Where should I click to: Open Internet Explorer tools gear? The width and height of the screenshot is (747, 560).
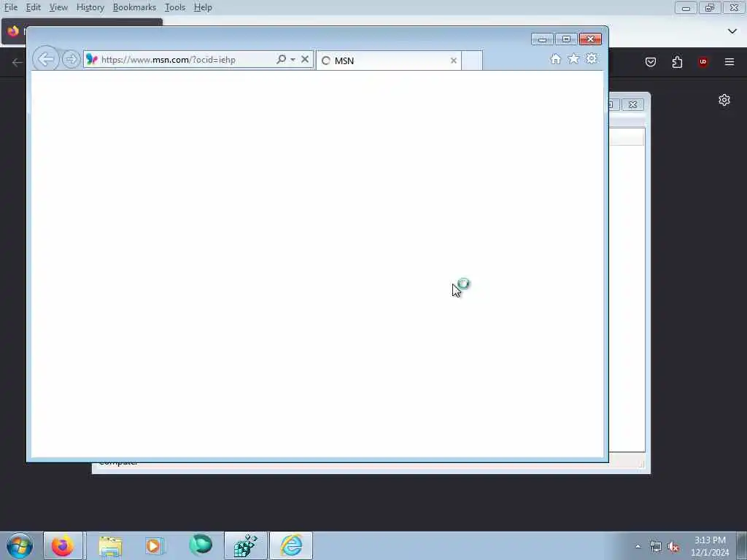591,58
